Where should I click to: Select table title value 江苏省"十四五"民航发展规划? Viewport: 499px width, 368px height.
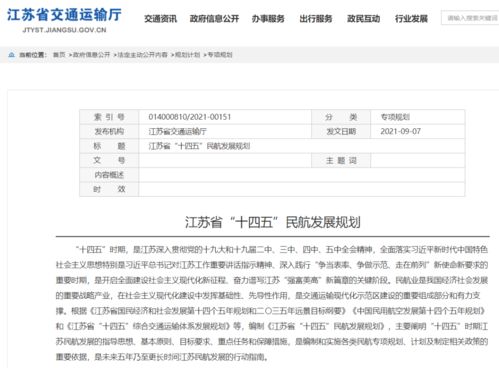click(199, 146)
